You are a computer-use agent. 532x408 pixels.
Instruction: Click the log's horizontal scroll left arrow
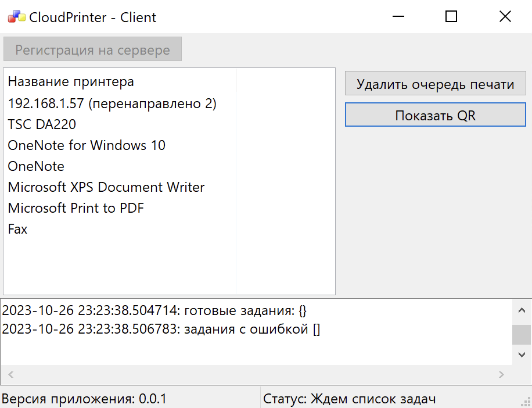click(x=10, y=375)
